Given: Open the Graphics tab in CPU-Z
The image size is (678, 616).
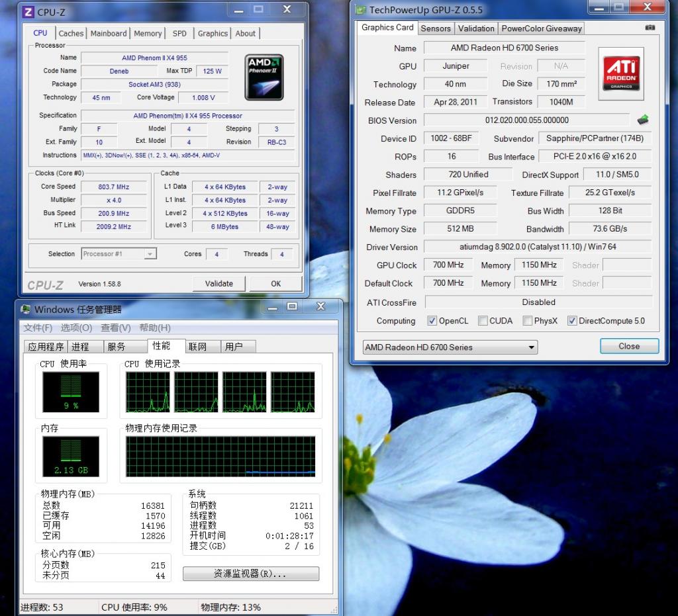Looking at the screenshot, I should (x=213, y=33).
